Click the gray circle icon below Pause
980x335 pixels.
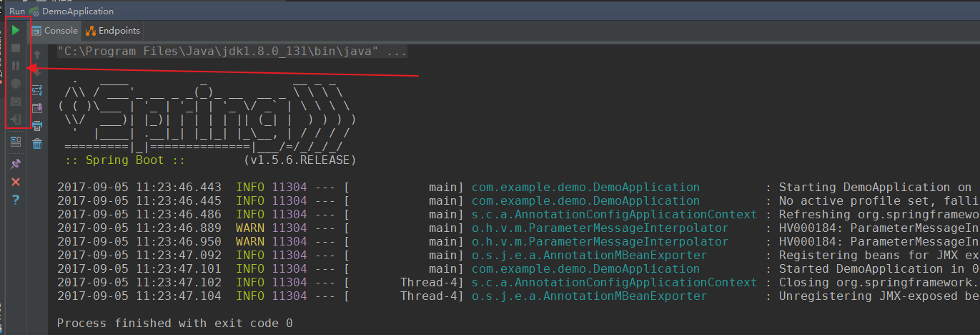click(x=15, y=84)
